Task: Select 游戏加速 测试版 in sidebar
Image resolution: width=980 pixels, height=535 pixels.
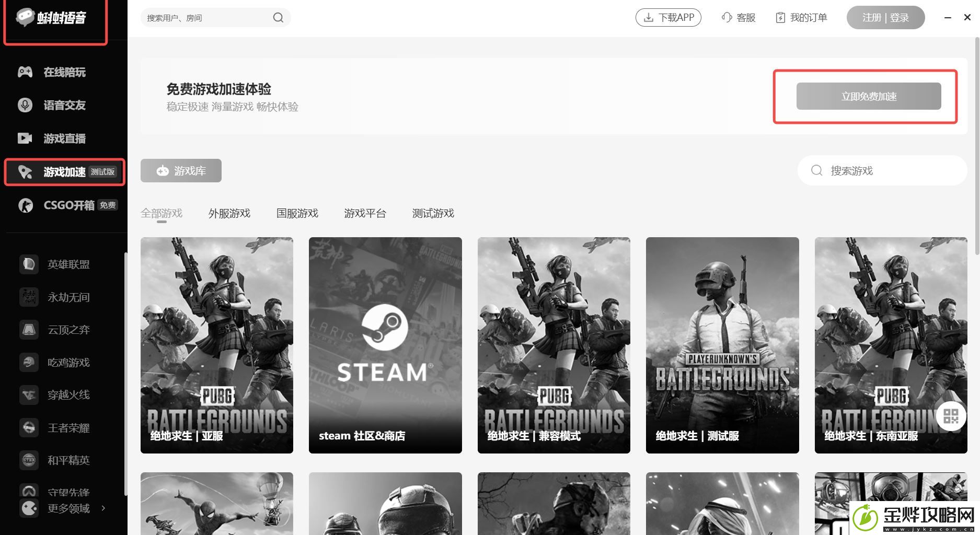Action: (x=65, y=172)
